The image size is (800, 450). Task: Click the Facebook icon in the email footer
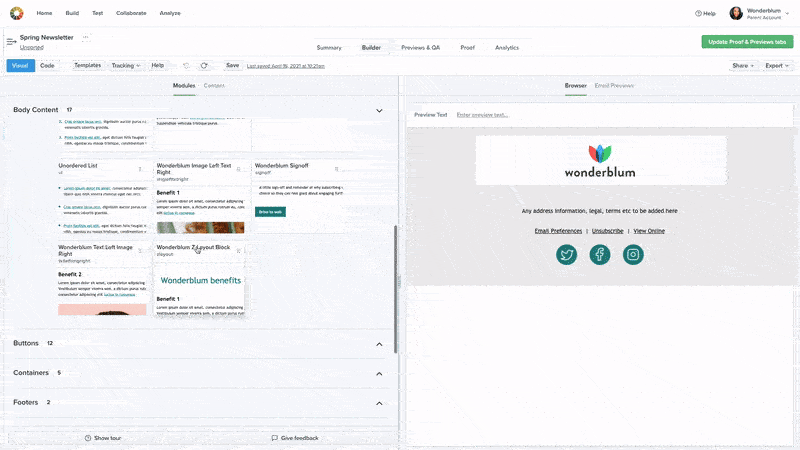(x=600, y=254)
